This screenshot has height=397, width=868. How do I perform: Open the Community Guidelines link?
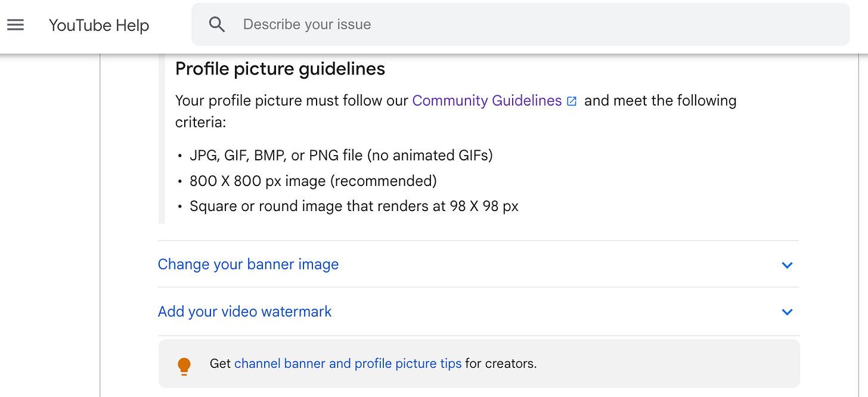click(x=486, y=101)
